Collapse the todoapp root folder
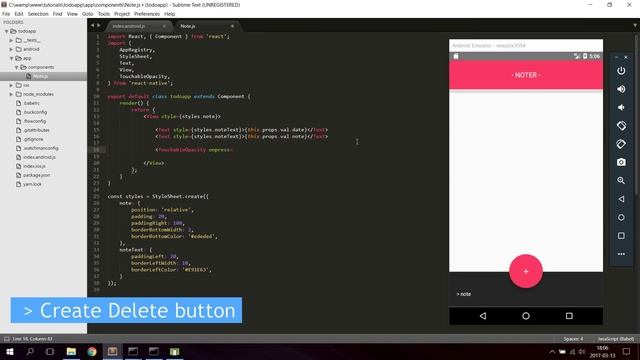This screenshot has height=360, width=640. [7, 31]
